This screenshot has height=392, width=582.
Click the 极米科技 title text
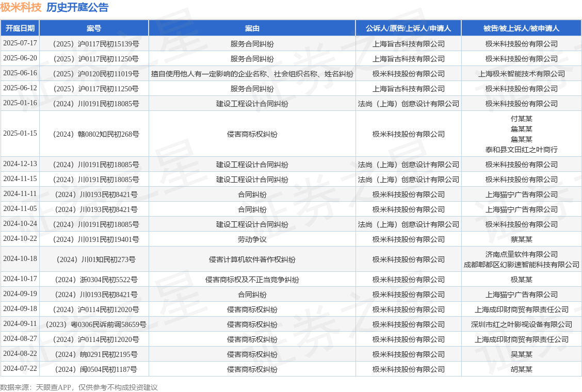click(x=21, y=7)
